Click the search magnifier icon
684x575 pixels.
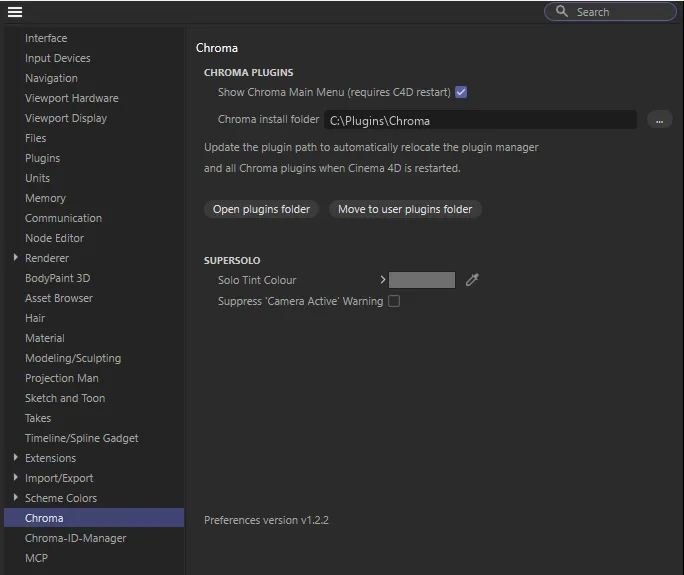[x=562, y=11]
